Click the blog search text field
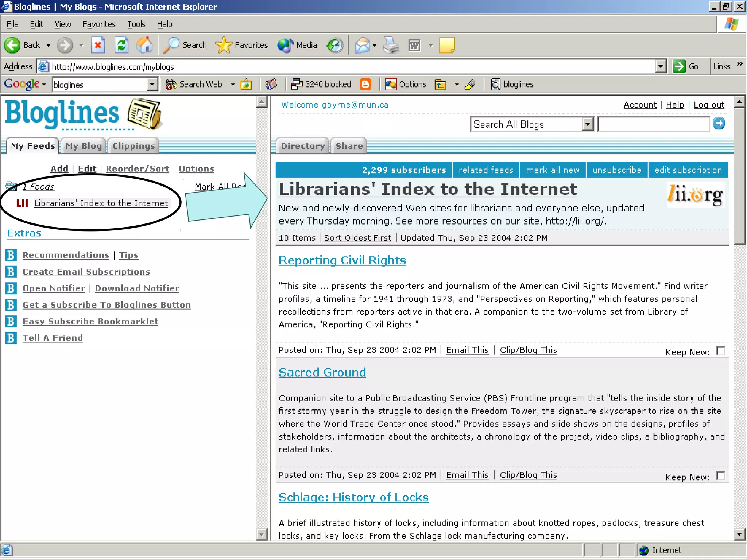Screen dimensions: 747x560 pos(653,124)
